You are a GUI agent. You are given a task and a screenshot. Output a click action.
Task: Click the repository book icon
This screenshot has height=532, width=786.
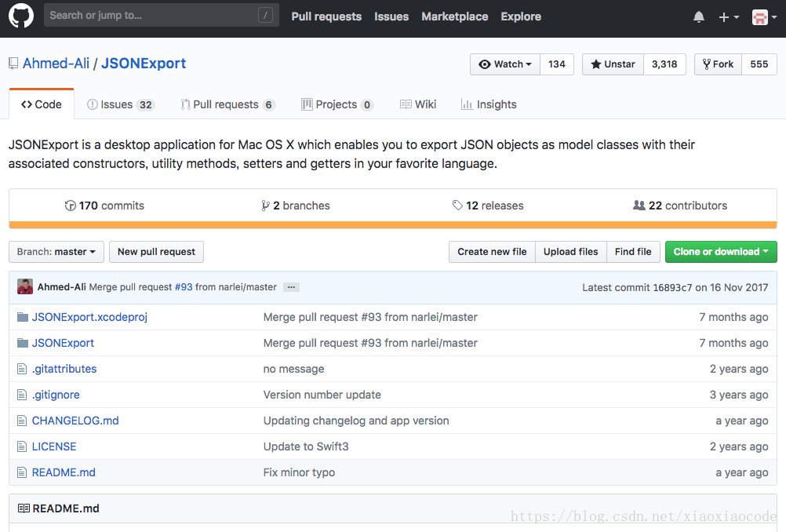13,64
